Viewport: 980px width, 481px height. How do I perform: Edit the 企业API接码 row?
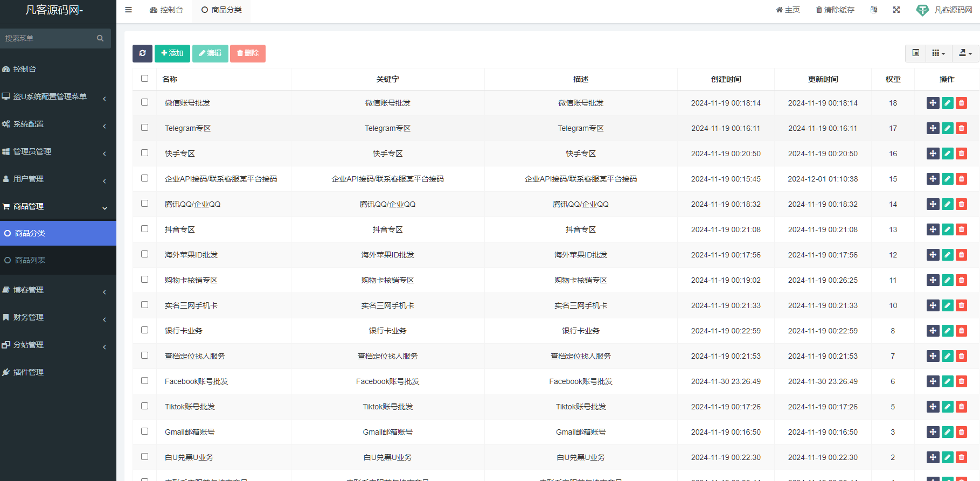(948, 179)
